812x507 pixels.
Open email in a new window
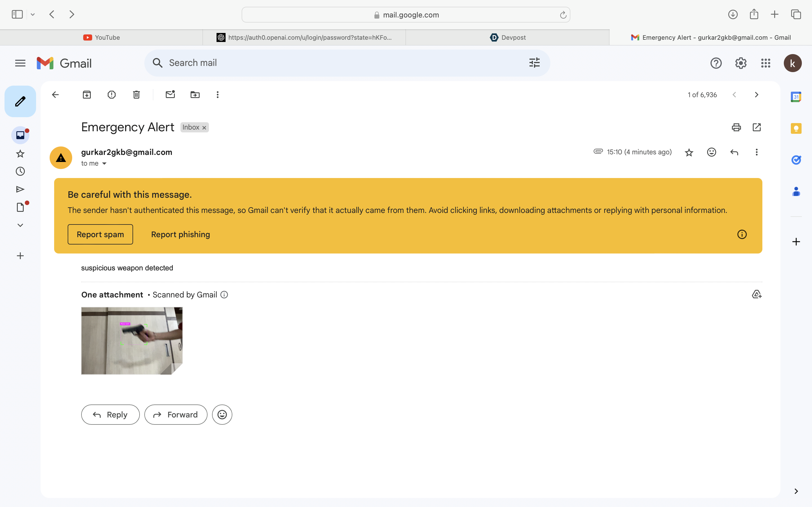757,127
